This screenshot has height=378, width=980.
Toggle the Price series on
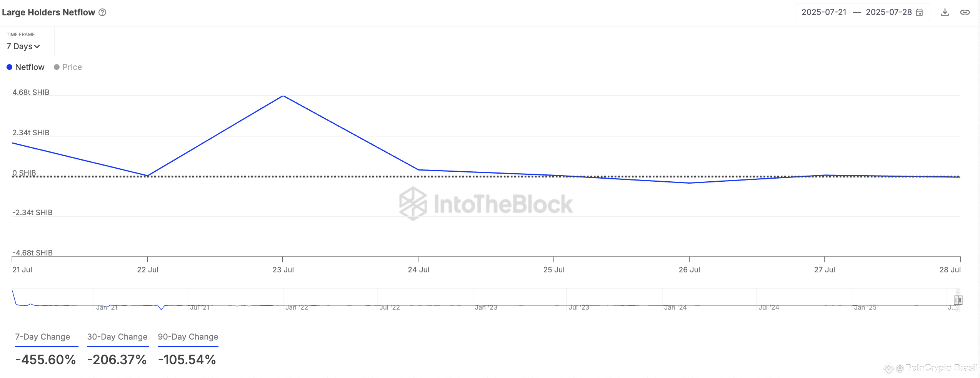68,67
